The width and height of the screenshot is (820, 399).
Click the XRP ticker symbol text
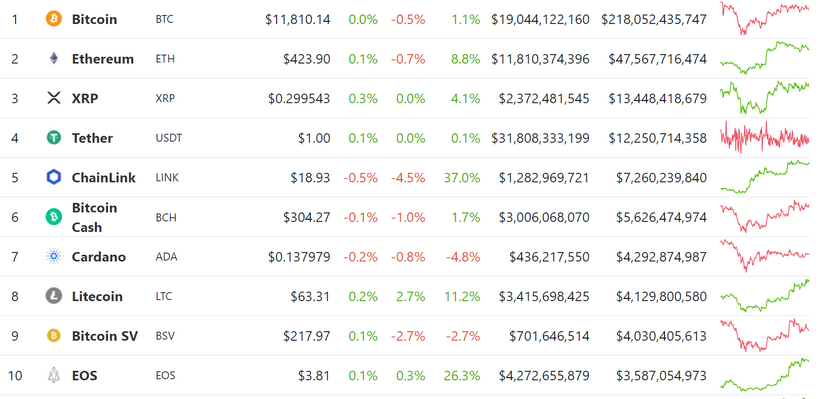coord(165,98)
